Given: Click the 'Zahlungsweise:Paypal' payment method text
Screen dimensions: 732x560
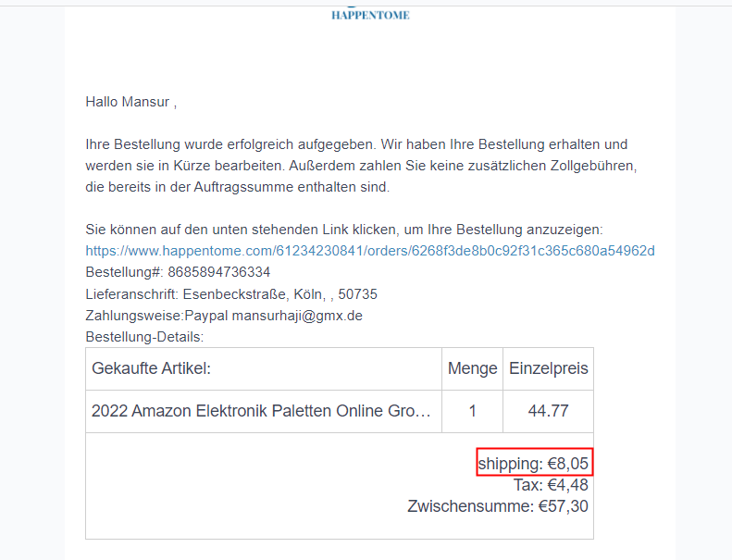Looking at the screenshot, I should [155, 316].
